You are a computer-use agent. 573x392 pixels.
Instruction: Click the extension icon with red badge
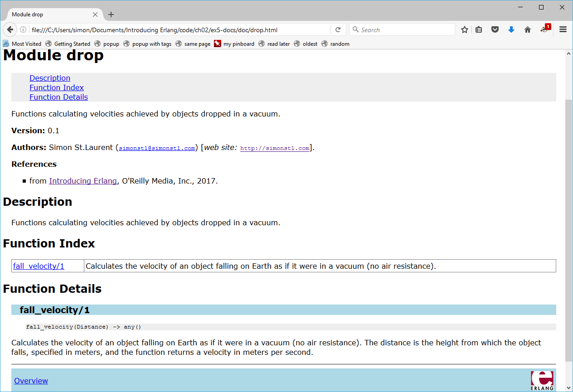544,29
